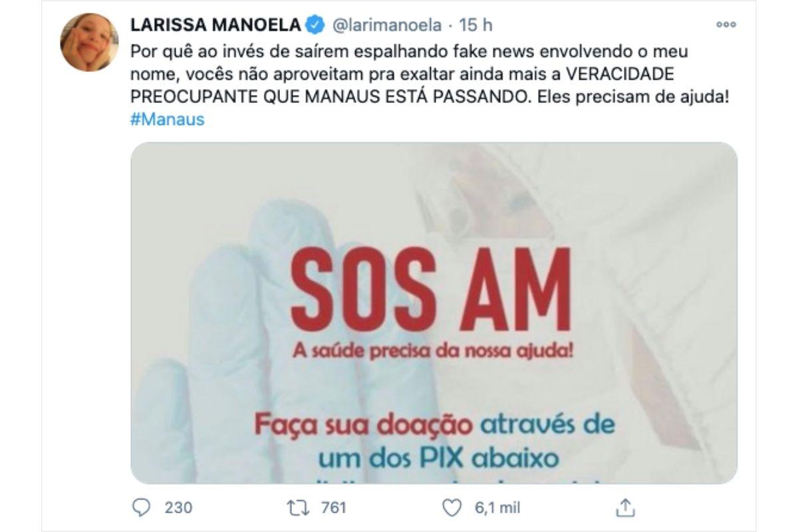The height and width of the screenshot is (532, 798).
Task: Open the #Manaus hashtag link
Action: click(x=168, y=120)
